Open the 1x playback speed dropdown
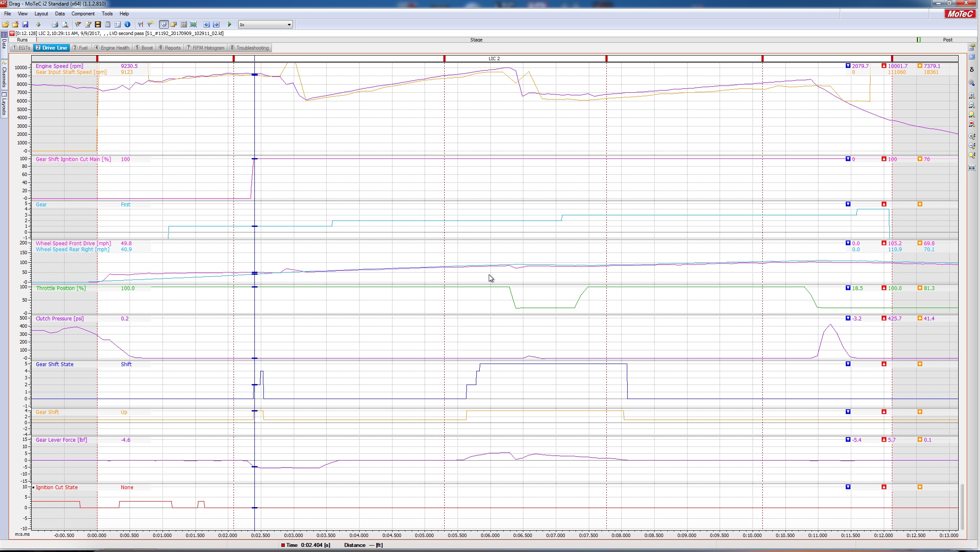Image resolution: width=980 pixels, height=552 pixels. [x=289, y=25]
